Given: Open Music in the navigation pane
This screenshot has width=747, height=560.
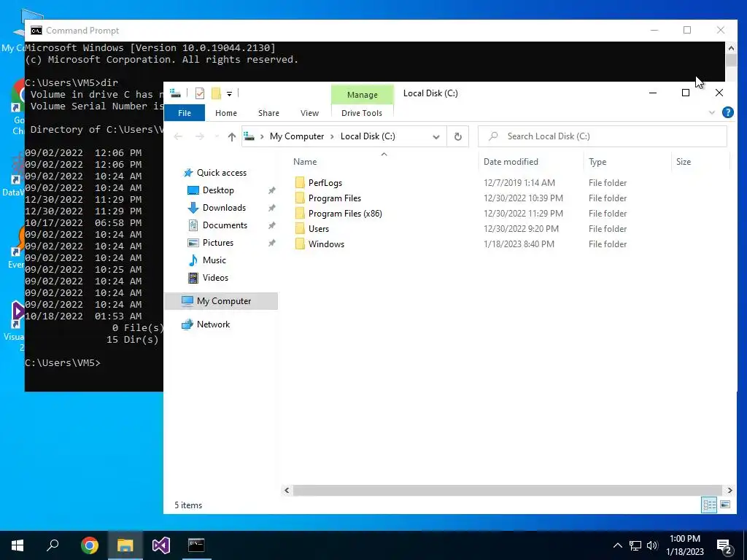Looking at the screenshot, I should coord(214,260).
